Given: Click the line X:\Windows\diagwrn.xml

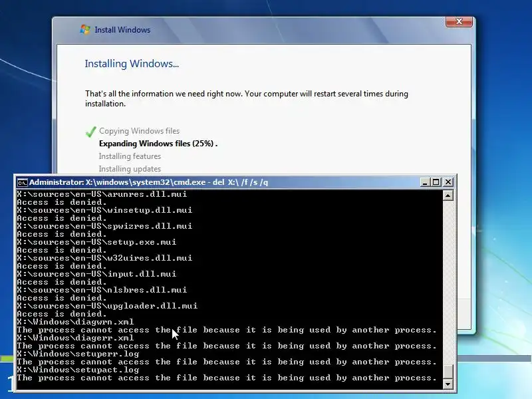Looking at the screenshot, I should coord(75,322).
